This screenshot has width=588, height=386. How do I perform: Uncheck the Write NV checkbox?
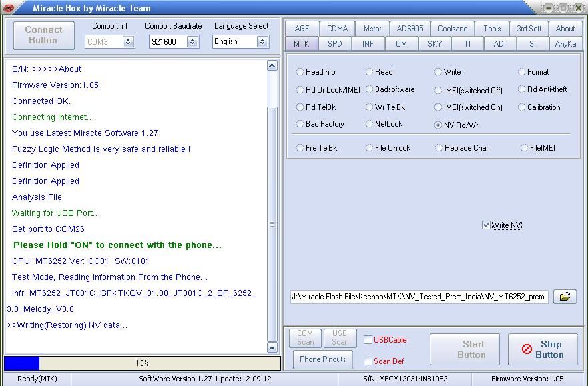click(x=486, y=225)
